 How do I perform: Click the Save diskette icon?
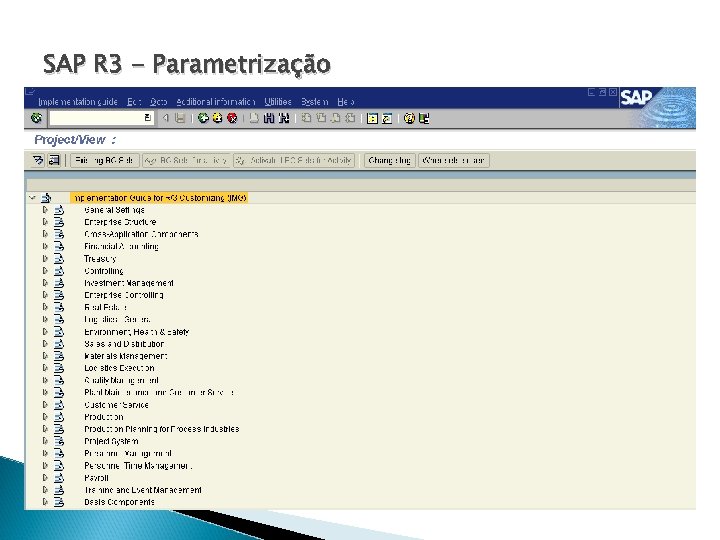pos(180,118)
